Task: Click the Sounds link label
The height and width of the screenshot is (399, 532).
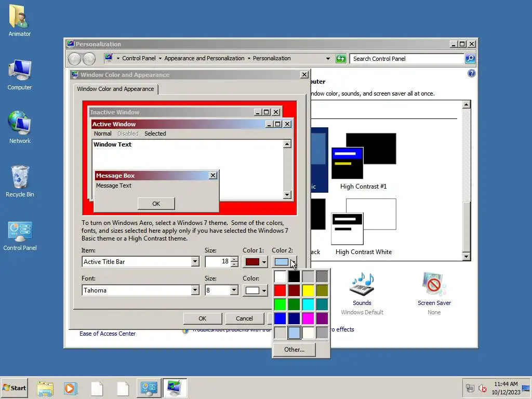Action: [x=362, y=303]
